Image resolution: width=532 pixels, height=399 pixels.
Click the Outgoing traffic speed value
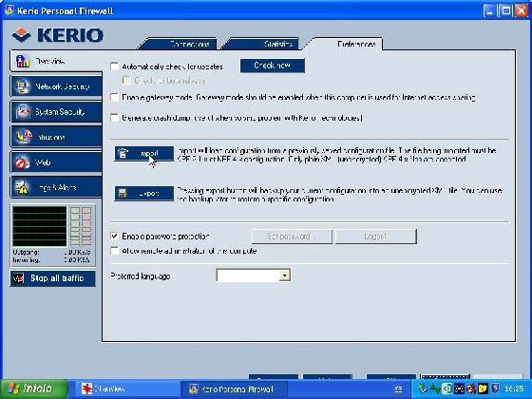[77, 253]
